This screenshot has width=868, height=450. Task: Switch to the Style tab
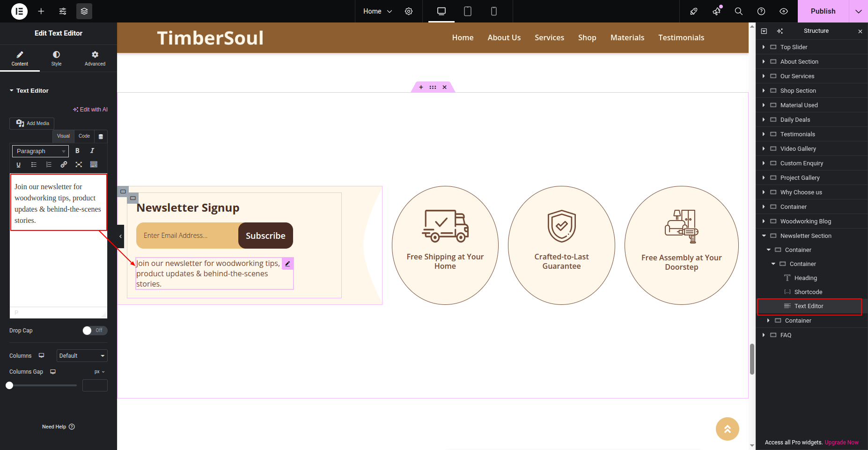[x=56, y=59]
